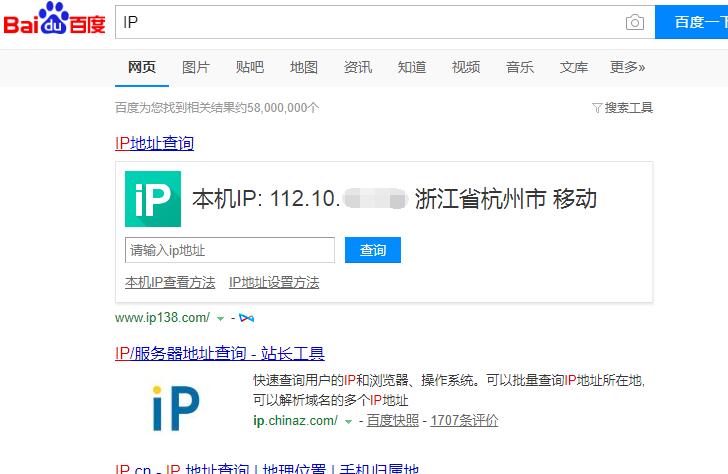
Task: Switch to the 知道 tab
Action: point(411,67)
